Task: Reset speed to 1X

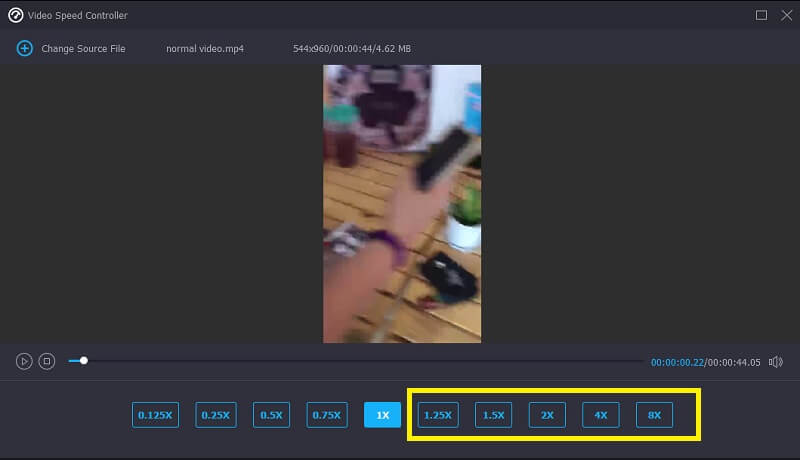Action: coord(383,415)
